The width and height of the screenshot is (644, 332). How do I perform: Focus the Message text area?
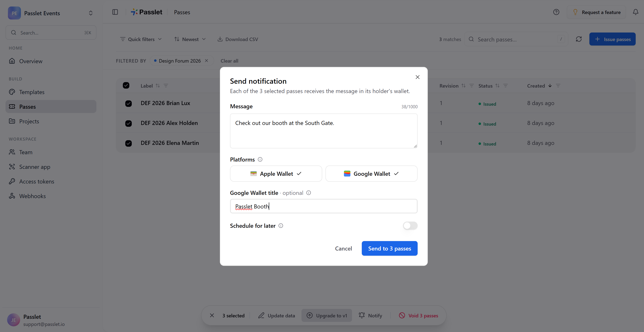(x=323, y=131)
